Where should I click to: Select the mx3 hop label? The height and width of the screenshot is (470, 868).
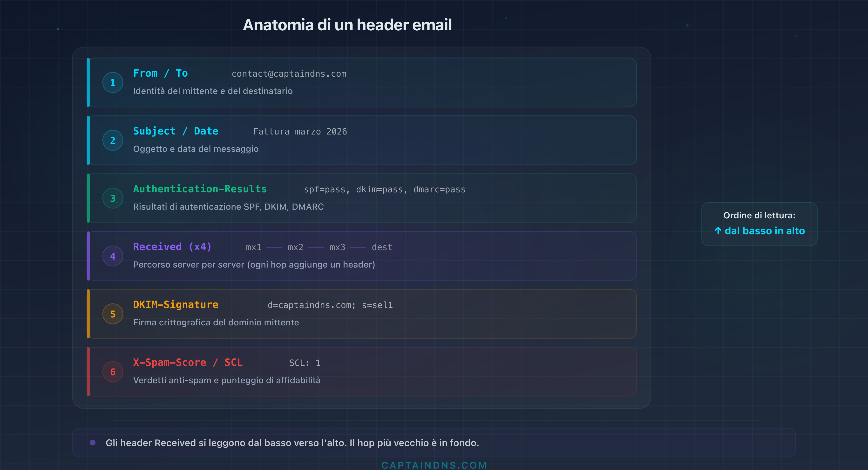[337, 247]
